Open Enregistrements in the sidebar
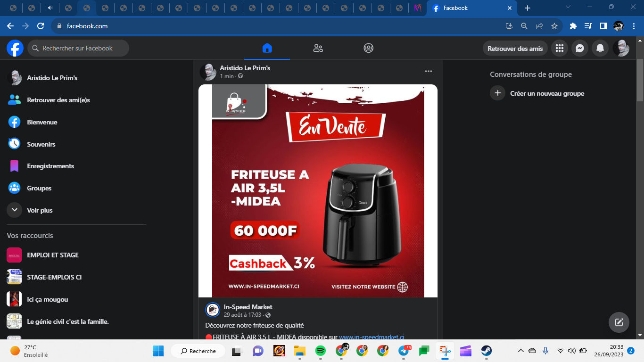 pyautogui.click(x=50, y=166)
